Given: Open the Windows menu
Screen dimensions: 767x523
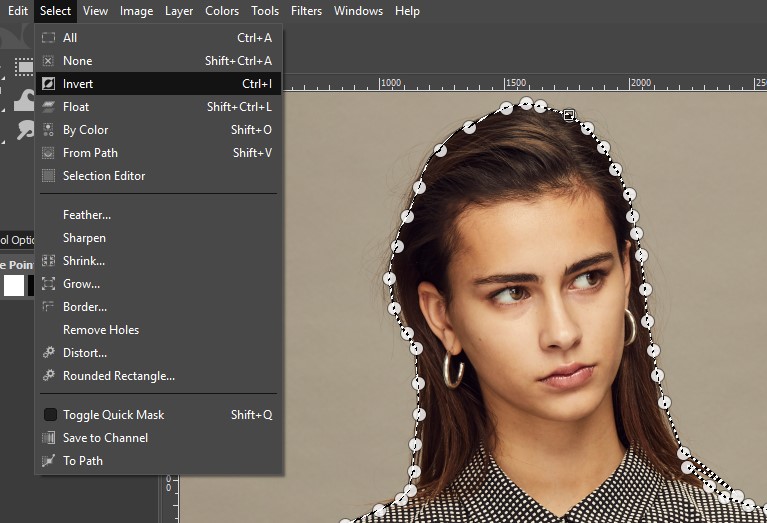Looking at the screenshot, I should pyautogui.click(x=358, y=11).
